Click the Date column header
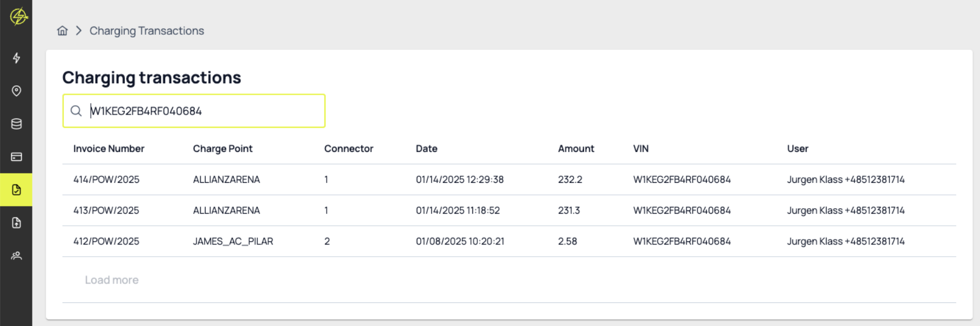This screenshot has width=980, height=326. (x=426, y=149)
